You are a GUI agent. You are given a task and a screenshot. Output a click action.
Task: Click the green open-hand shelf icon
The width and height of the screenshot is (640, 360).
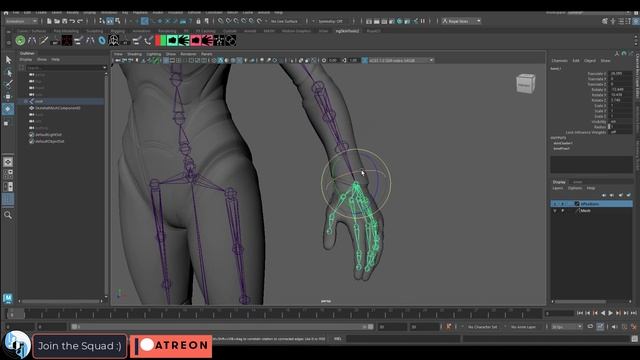point(184,40)
